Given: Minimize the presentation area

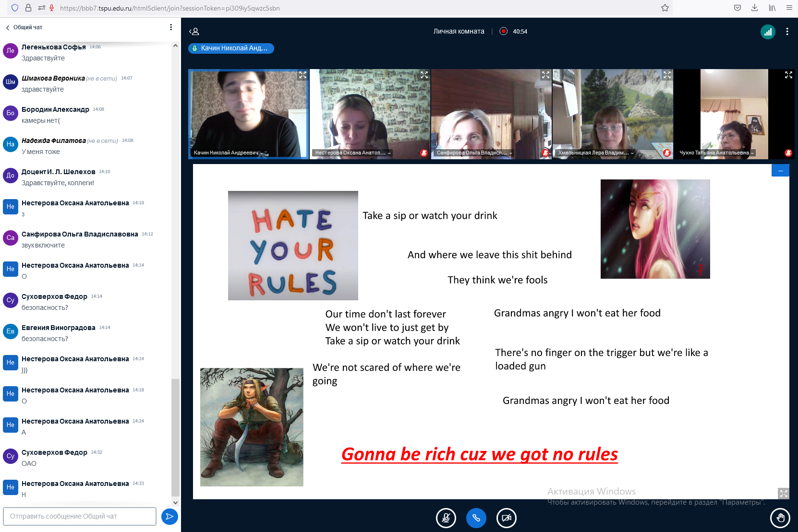Looking at the screenshot, I should (x=780, y=170).
